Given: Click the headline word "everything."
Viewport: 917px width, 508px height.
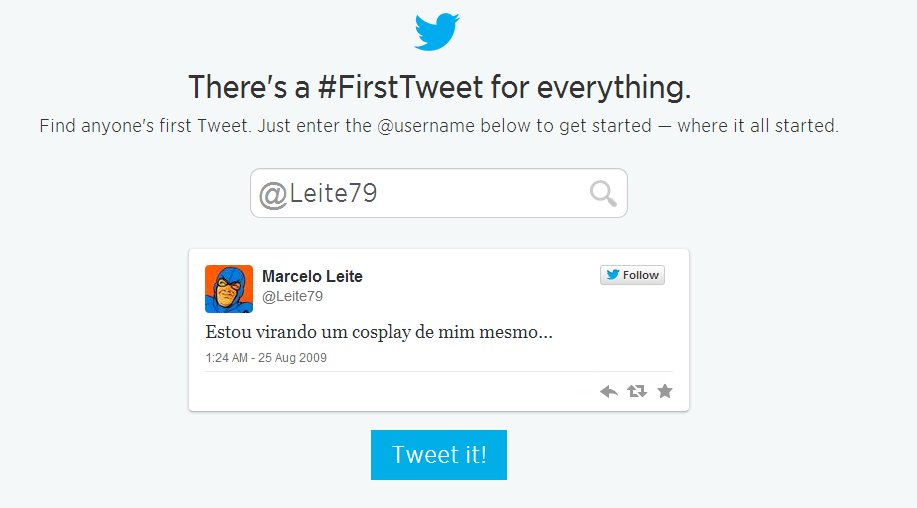Looking at the screenshot, I should pos(613,88).
